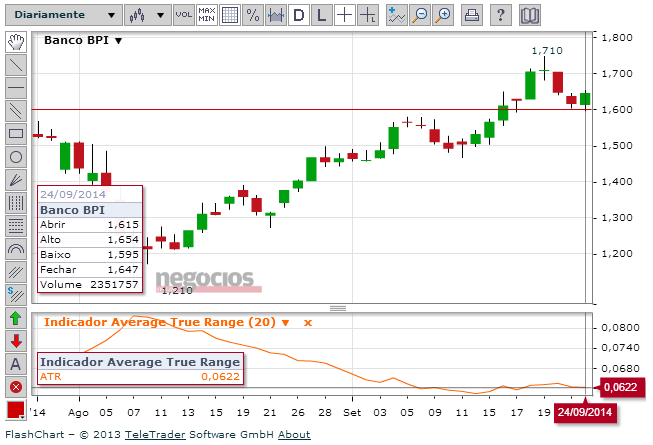This screenshot has height=445, width=653.
Task: Click the 0,0622 ATR value flag
Action: [x=620, y=387]
